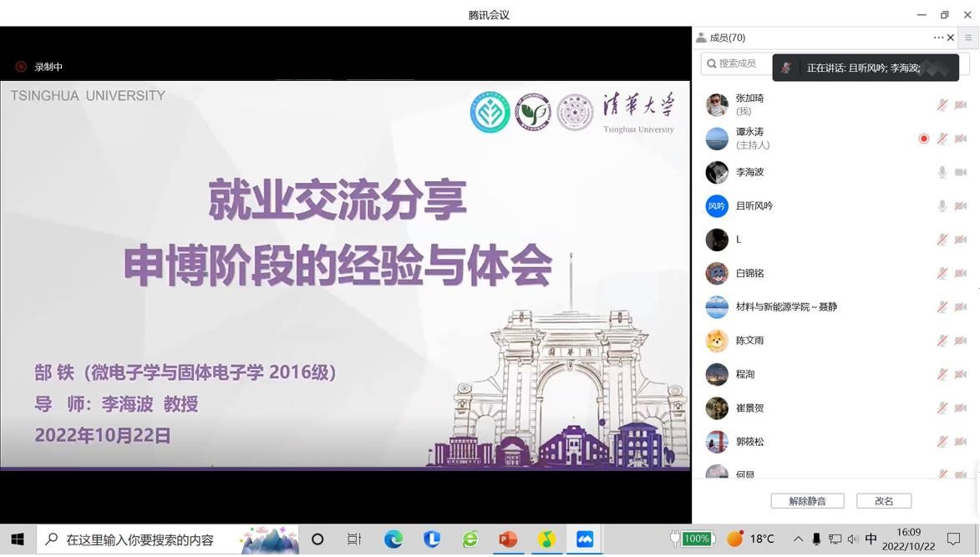Click the microphone icon next to 李海波
The height and width of the screenshot is (557, 980).
point(942,172)
